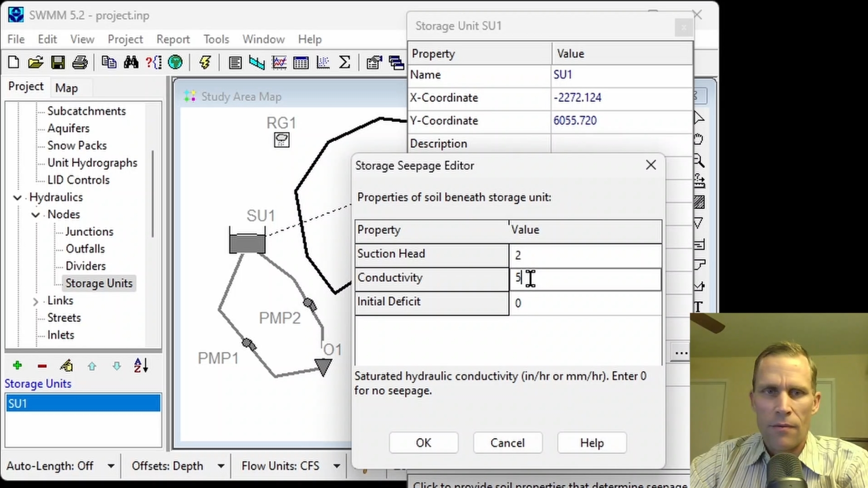The image size is (868, 488).
Task: Expand the Links tree branch
Action: click(35, 301)
